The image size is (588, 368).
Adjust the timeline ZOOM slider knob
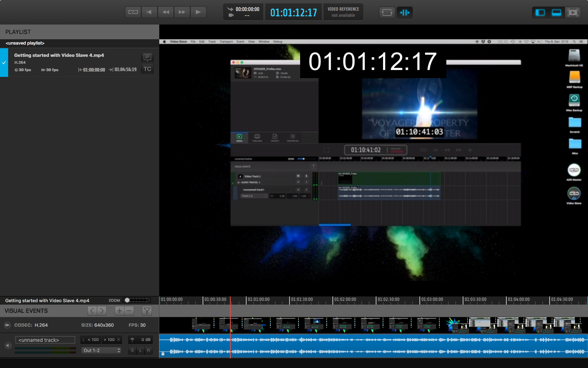(127, 300)
